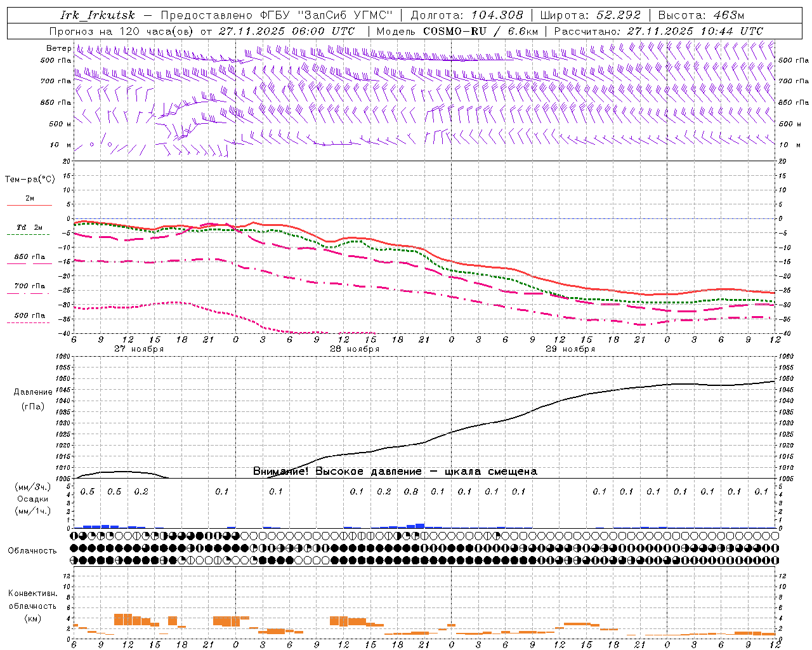
Task: Click the Осадки panel label
Action: point(33,499)
